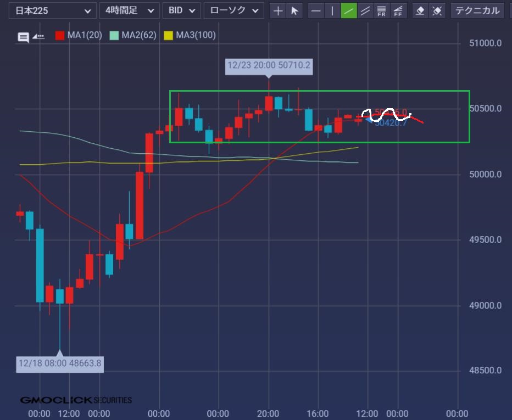Click the red MA1(20) color swatch
Image resolution: width=512 pixels, height=420 pixels.
[x=60, y=36]
